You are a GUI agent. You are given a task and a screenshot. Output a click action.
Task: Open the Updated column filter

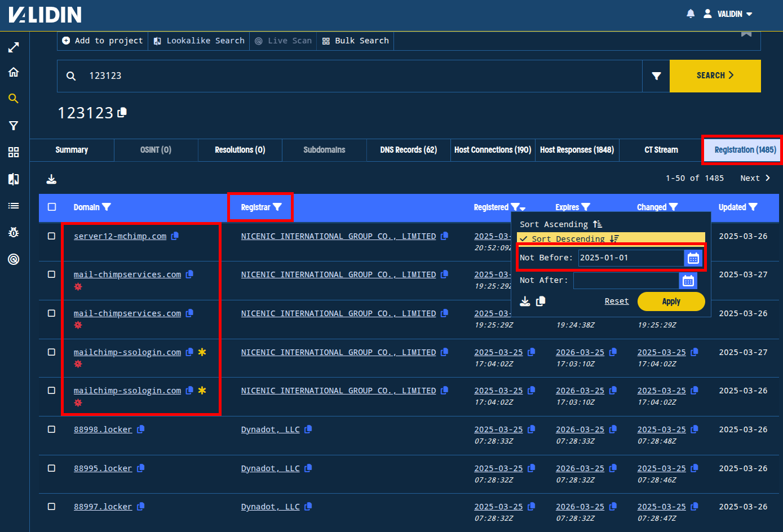(753, 207)
